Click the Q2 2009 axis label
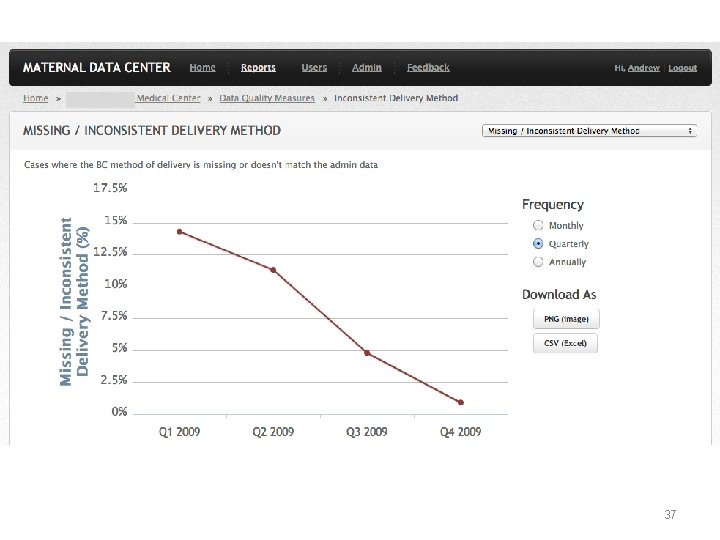The width and height of the screenshot is (720, 540). [x=273, y=432]
